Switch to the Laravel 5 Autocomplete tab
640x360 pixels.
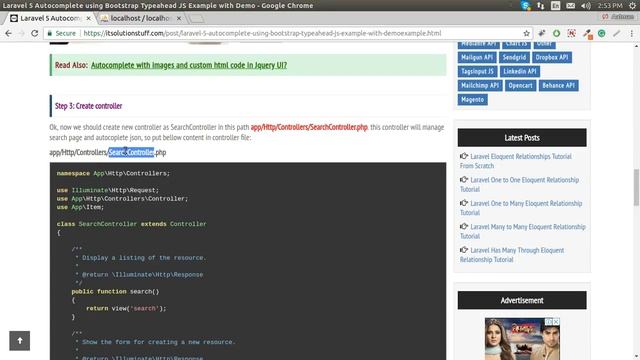50,18
